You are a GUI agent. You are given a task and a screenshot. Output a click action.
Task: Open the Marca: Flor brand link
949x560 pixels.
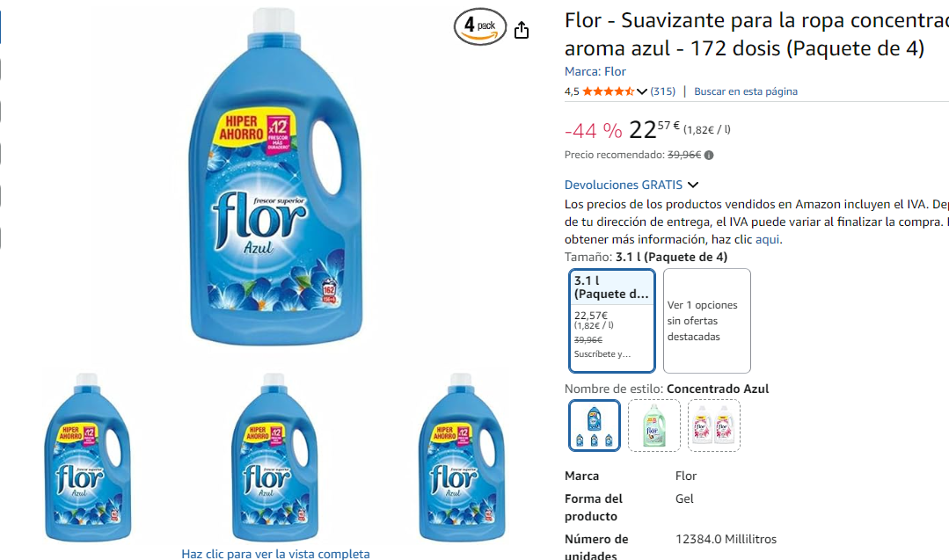pyautogui.click(x=595, y=71)
